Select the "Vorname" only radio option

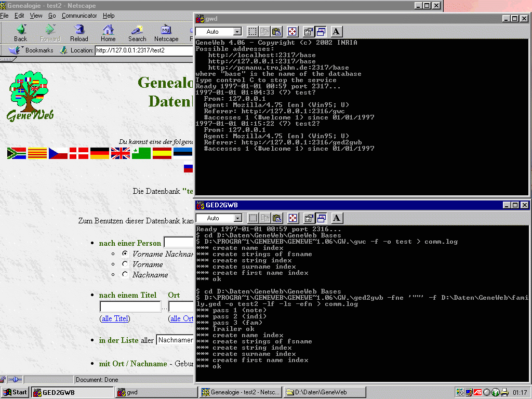(x=125, y=264)
